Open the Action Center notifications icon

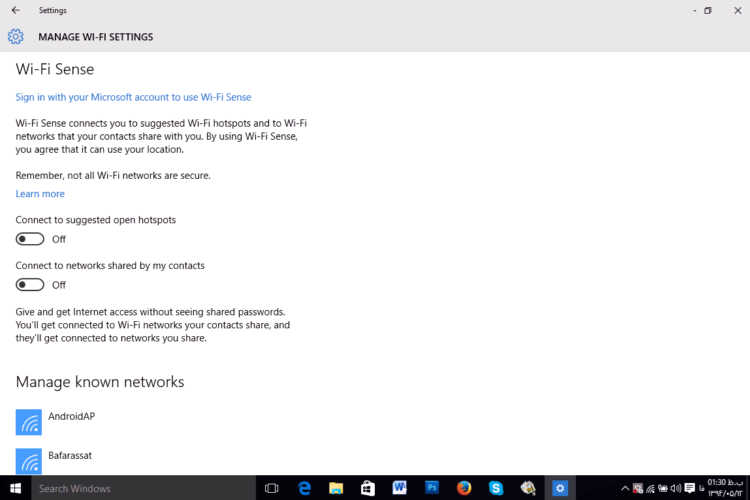click(x=689, y=489)
